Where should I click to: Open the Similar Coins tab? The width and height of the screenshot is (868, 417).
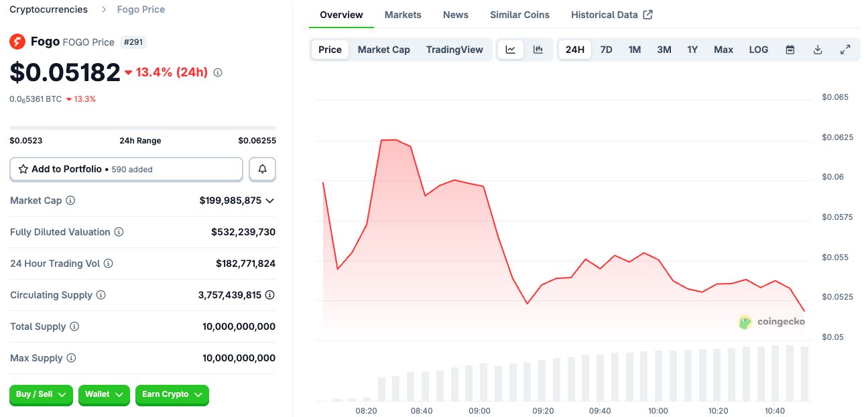tap(519, 15)
